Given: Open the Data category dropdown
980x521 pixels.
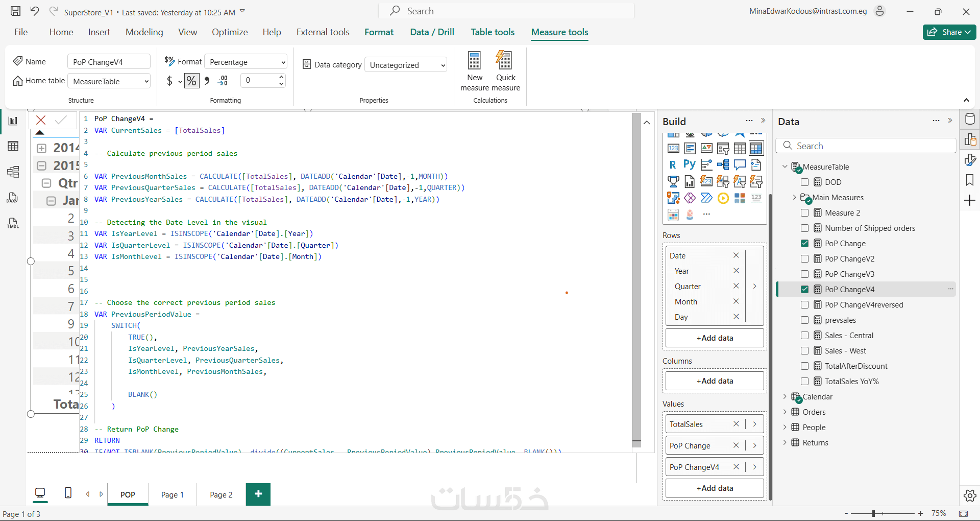Looking at the screenshot, I should pos(406,65).
